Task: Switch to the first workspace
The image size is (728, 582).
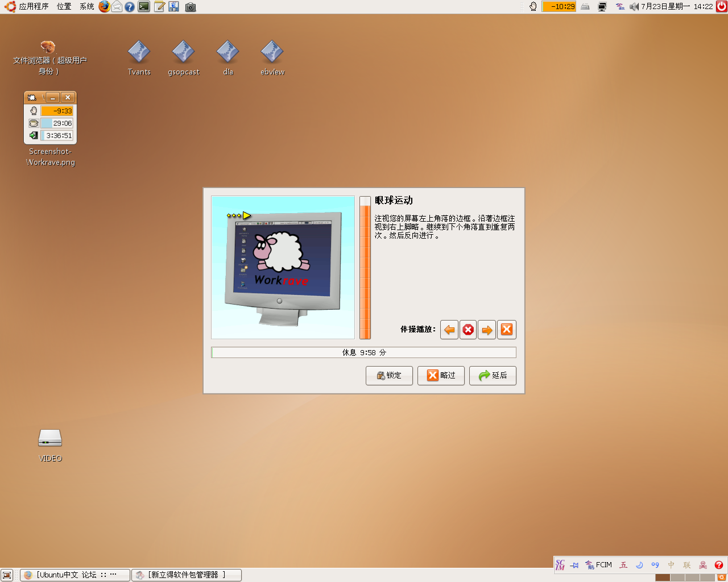Action: click(x=663, y=577)
